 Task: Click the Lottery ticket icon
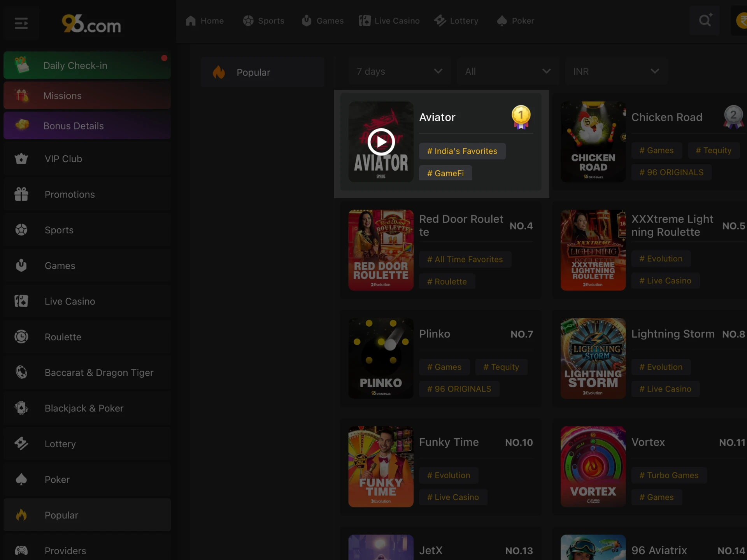(x=21, y=444)
